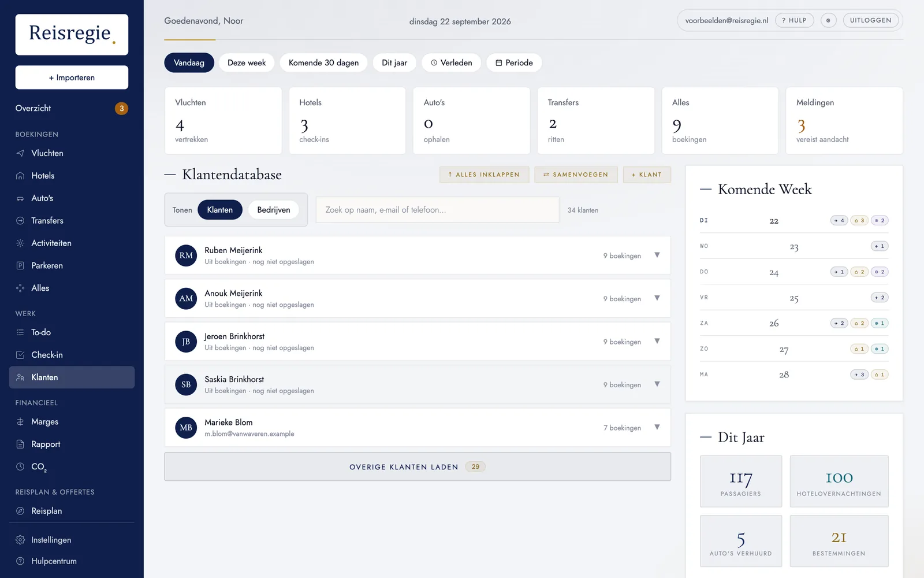This screenshot has height=578, width=924.
Task: Click the CO2 clock icon
Action: pos(20,466)
